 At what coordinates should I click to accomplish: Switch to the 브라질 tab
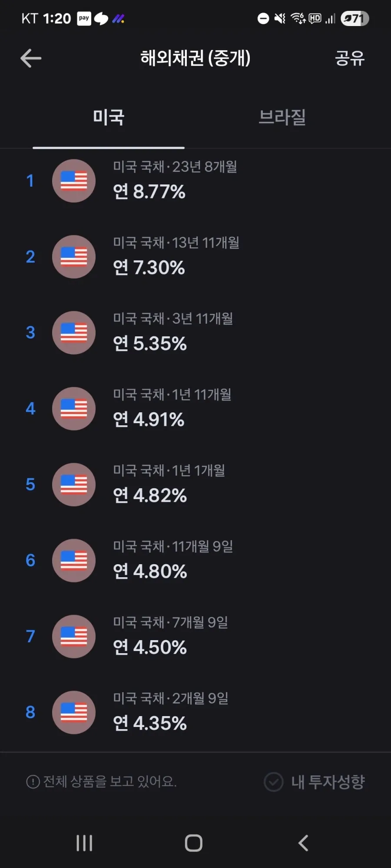tap(282, 117)
